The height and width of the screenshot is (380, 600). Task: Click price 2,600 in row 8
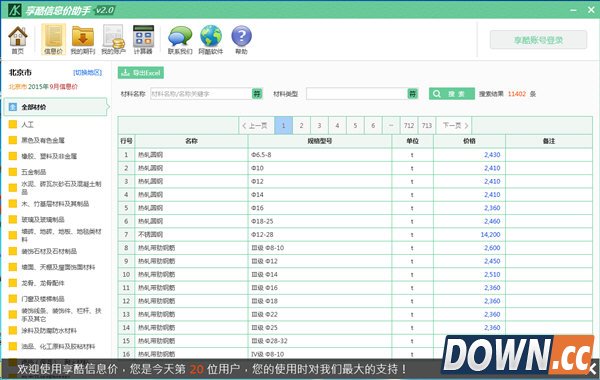492,248
